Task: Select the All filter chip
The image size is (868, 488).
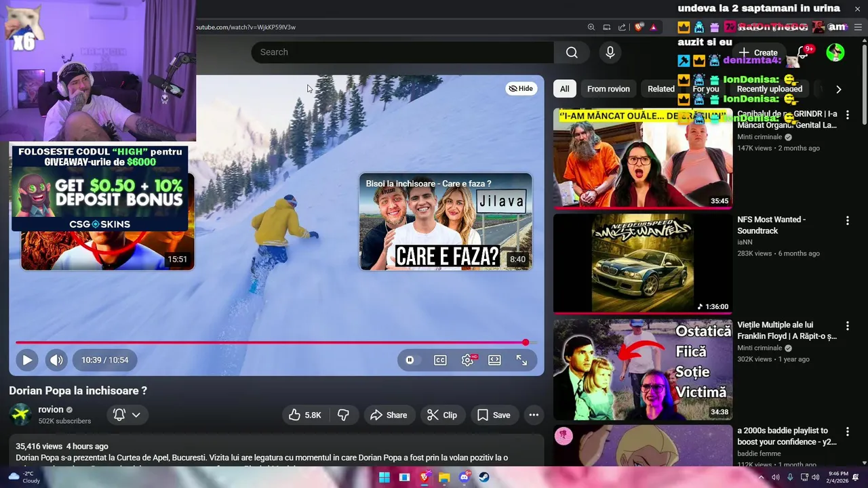Action: pos(564,89)
